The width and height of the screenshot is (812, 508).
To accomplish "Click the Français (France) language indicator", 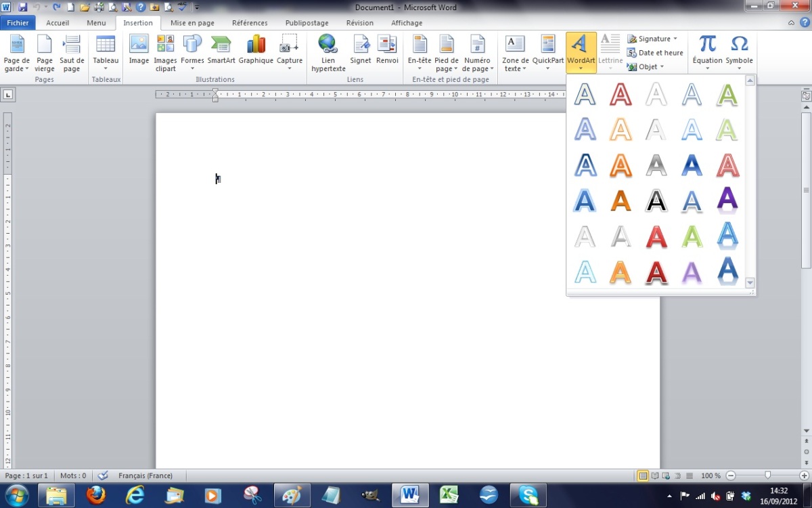I will (145, 475).
